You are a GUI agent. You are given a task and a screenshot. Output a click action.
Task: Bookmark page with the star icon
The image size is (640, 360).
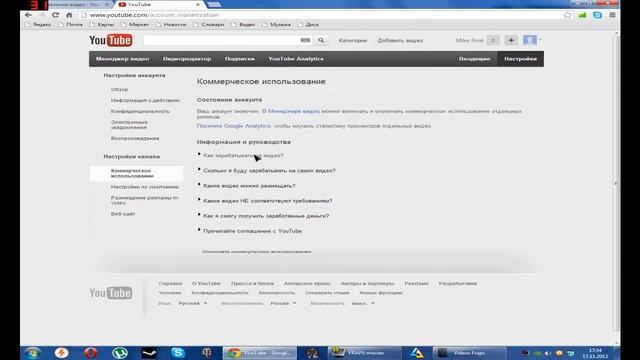tap(567, 15)
